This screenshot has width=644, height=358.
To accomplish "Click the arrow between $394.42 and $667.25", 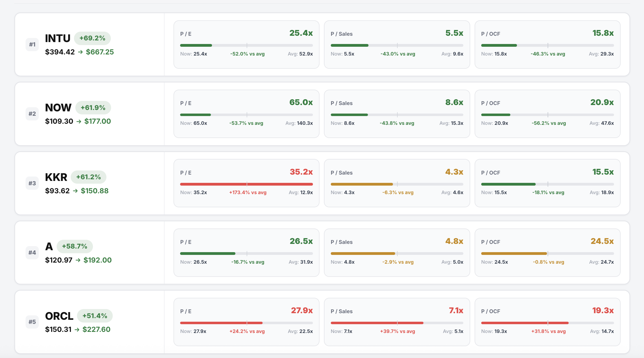I will point(80,52).
